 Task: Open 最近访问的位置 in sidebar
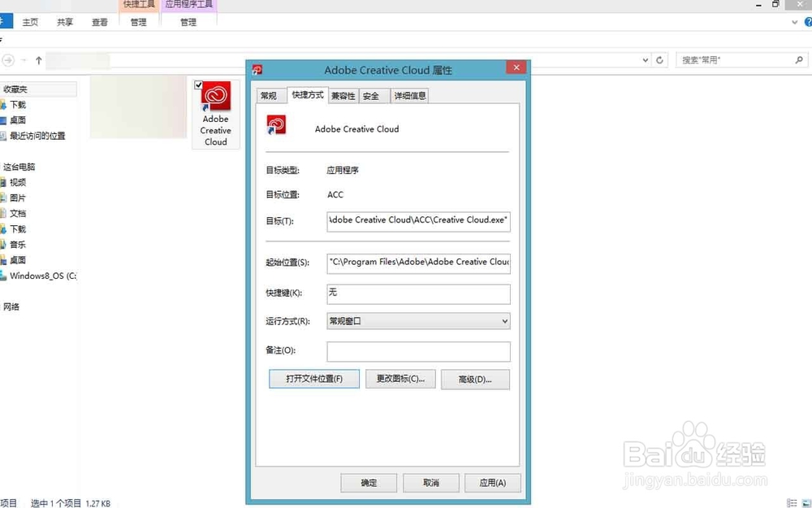click(37, 136)
